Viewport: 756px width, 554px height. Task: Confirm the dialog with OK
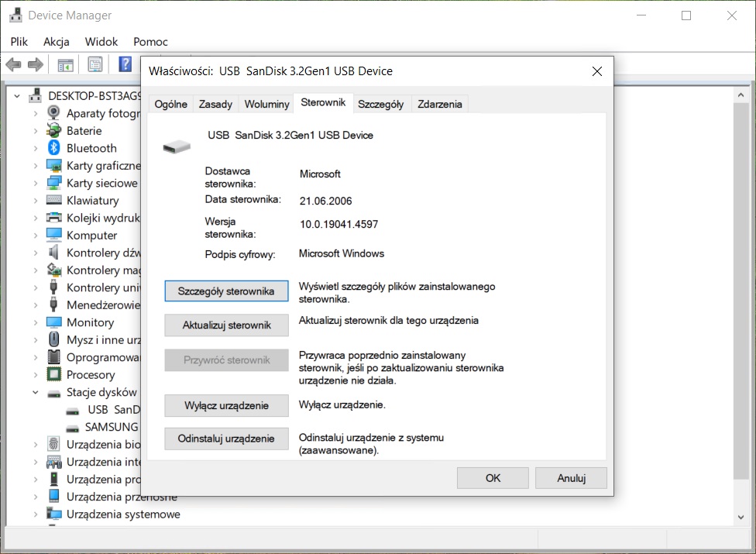(x=493, y=478)
